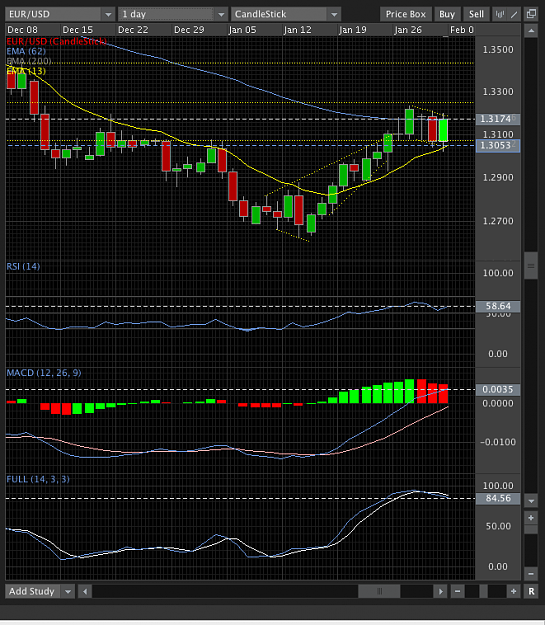Click the horizontal zoom out minus

(x=458, y=591)
